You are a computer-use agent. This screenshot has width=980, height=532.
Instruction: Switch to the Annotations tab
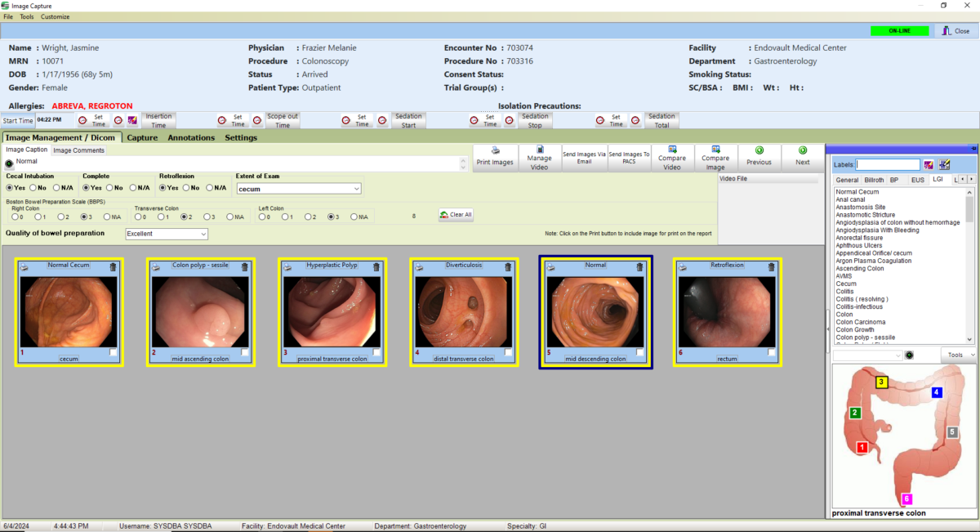[x=191, y=137]
